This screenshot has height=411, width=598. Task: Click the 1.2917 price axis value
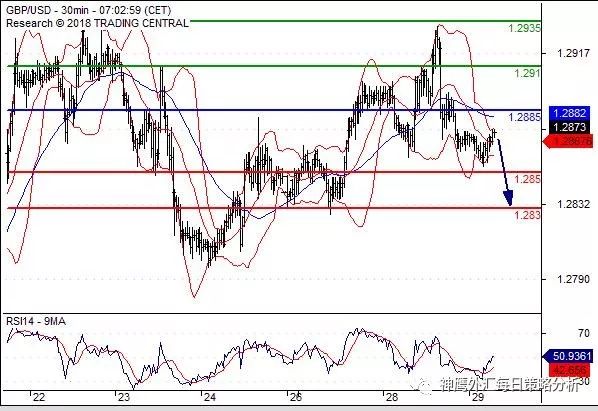[573, 53]
